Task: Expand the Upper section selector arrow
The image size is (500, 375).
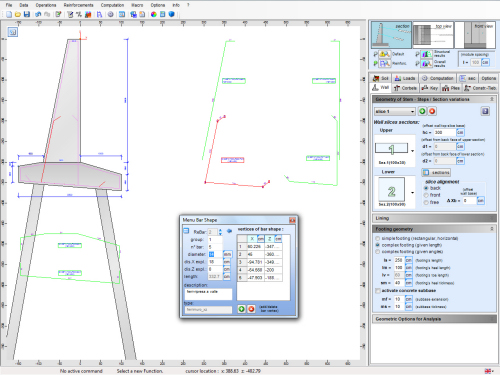Action: pyautogui.click(x=412, y=151)
